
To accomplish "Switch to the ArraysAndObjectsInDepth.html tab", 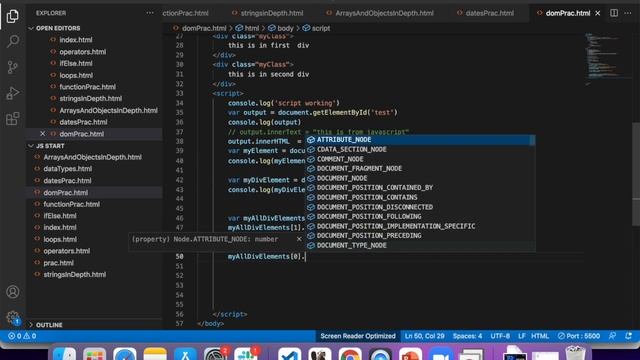I will pos(380,13).
